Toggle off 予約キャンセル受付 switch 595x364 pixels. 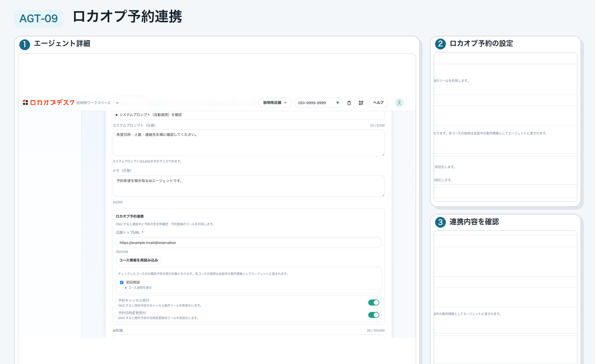tap(374, 302)
